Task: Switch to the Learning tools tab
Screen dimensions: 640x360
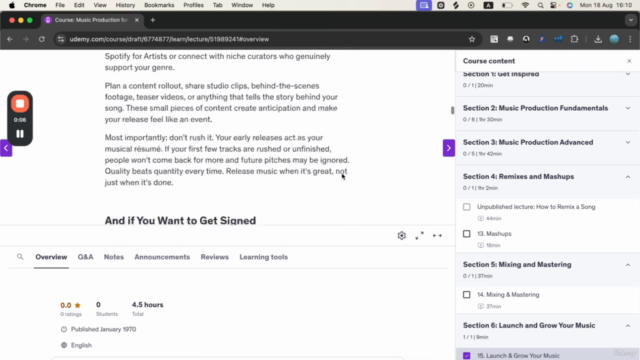Action: coord(263,257)
